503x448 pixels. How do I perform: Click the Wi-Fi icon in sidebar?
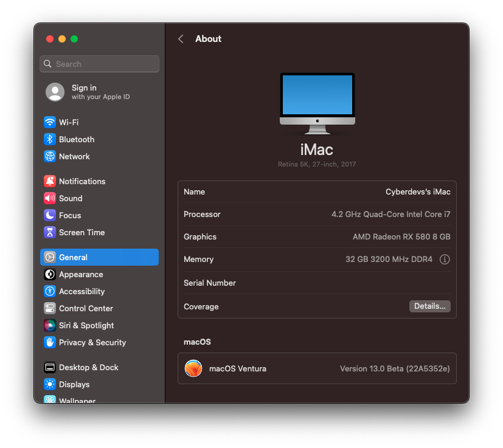point(50,122)
